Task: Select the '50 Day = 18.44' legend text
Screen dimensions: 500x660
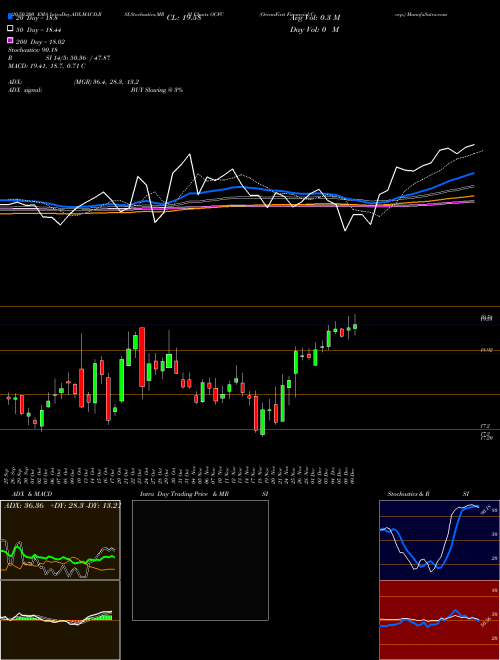Action: pos(38,30)
